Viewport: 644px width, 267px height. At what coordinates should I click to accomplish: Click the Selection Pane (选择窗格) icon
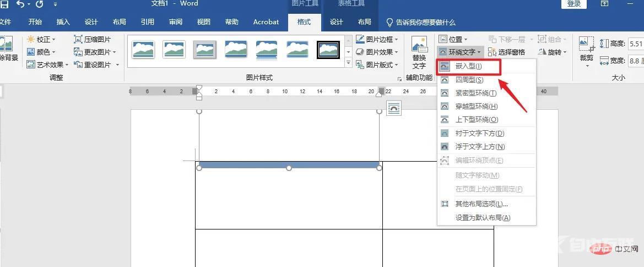[x=493, y=52]
